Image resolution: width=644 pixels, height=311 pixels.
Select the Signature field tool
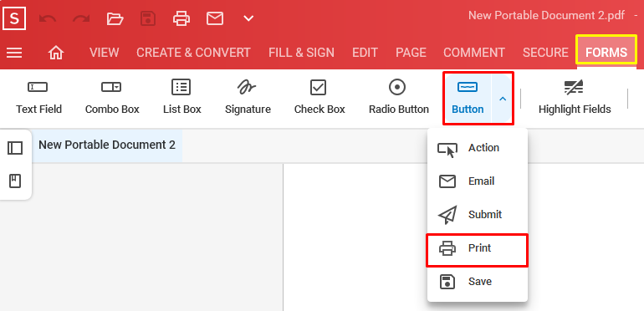coord(248,98)
